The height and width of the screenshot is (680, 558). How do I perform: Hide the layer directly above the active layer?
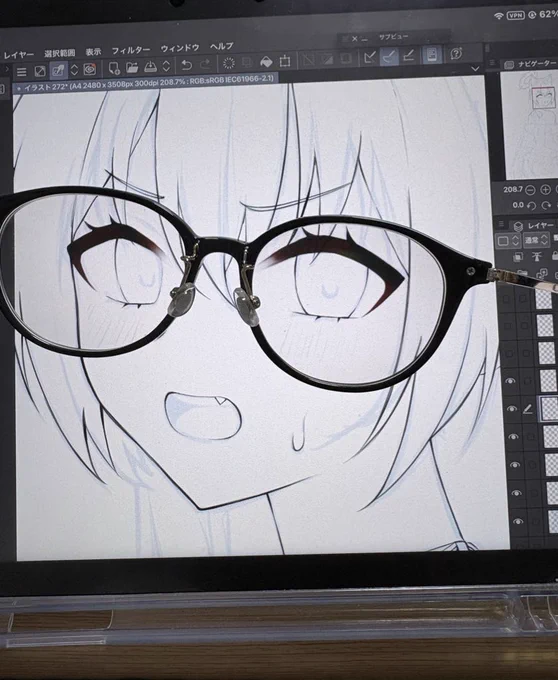(510, 381)
